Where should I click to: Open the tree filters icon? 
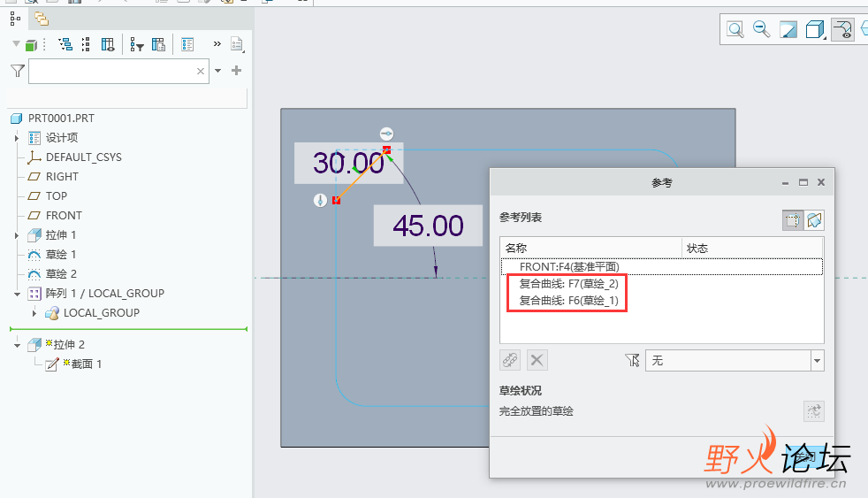[x=137, y=44]
